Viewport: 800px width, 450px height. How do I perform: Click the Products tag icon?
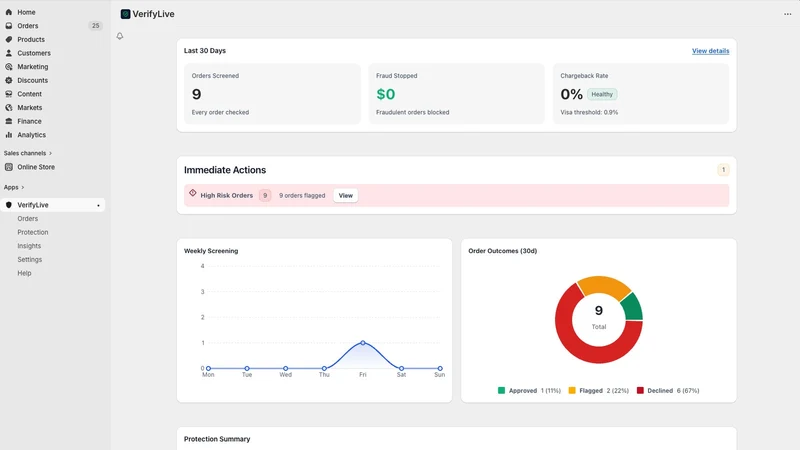pos(9,39)
